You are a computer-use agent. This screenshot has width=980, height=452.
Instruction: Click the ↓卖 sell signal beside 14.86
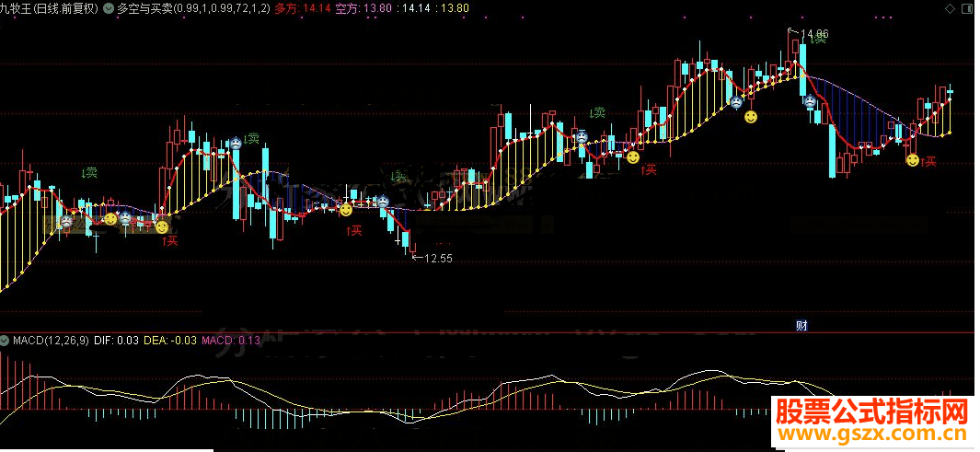[x=818, y=40]
